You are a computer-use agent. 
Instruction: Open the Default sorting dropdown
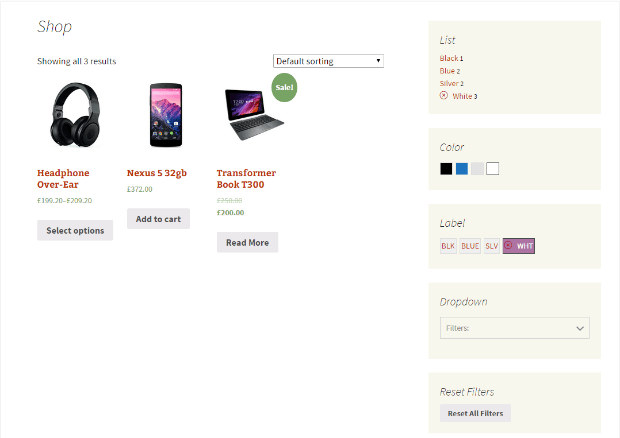tap(328, 61)
